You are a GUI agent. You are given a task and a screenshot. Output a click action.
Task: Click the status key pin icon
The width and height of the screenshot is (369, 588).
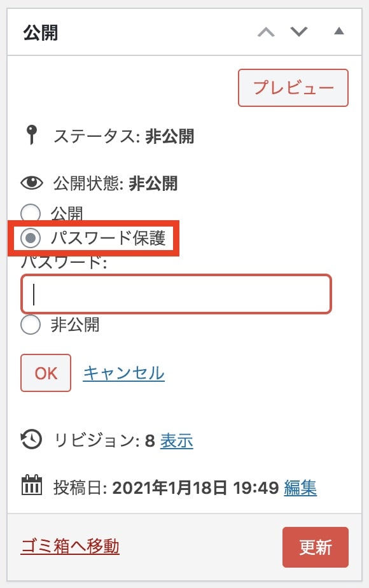click(32, 135)
